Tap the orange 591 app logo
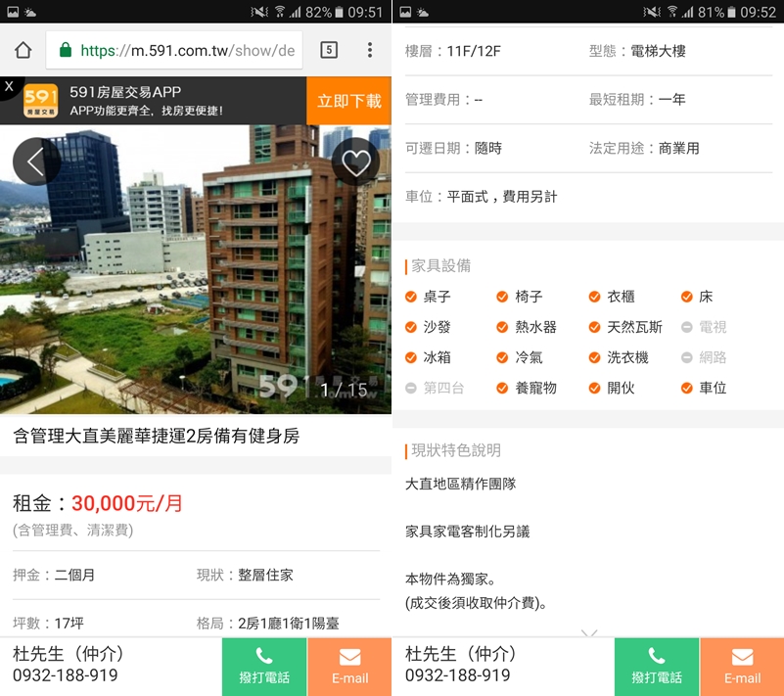784x696 pixels. [41, 100]
